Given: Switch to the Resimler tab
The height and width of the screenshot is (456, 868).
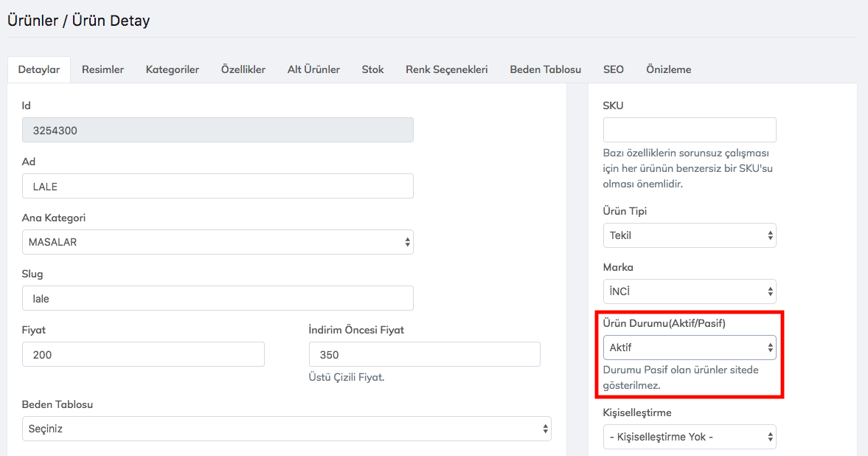Looking at the screenshot, I should 103,69.
